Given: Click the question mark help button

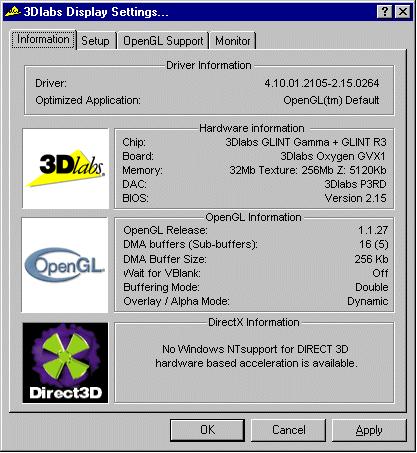Looking at the screenshot, I should pyautogui.click(x=385, y=12).
